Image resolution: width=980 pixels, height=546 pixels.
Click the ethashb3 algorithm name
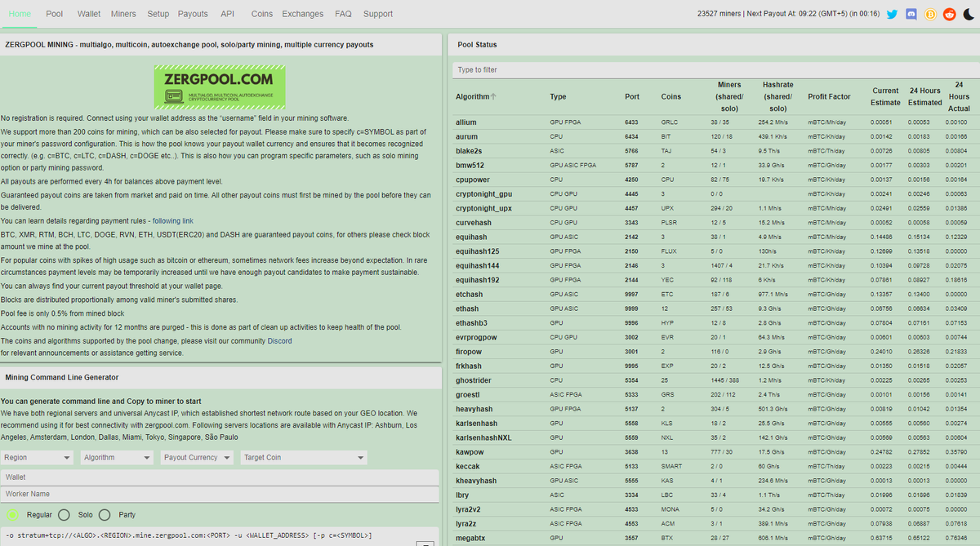[471, 323]
